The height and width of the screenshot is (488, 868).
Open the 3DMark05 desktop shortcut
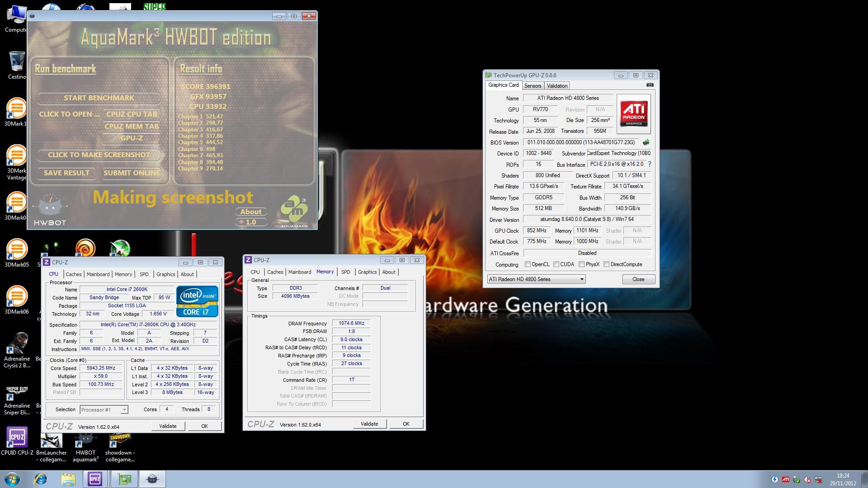coord(16,253)
